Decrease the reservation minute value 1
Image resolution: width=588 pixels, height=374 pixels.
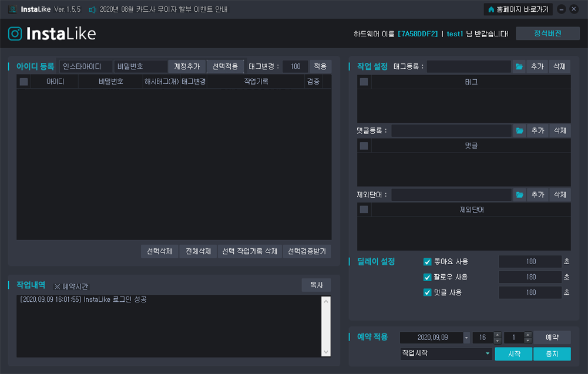528,341
